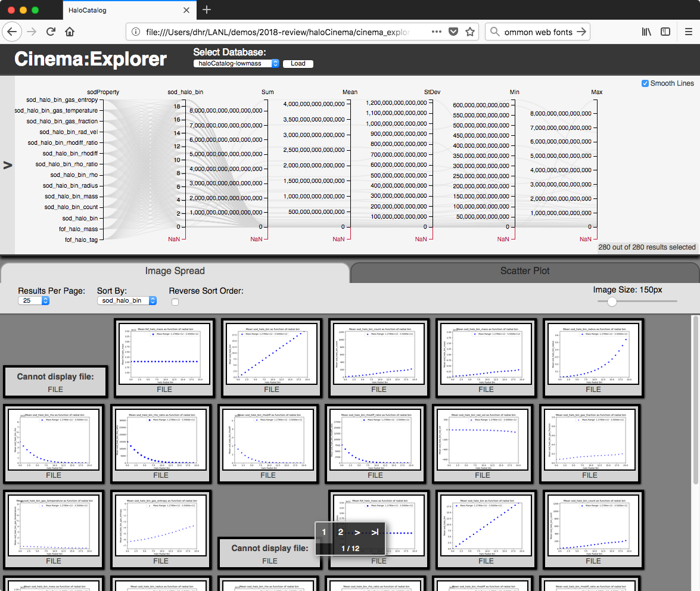Click the browser search field
This screenshot has height=591, width=700.
[538, 32]
